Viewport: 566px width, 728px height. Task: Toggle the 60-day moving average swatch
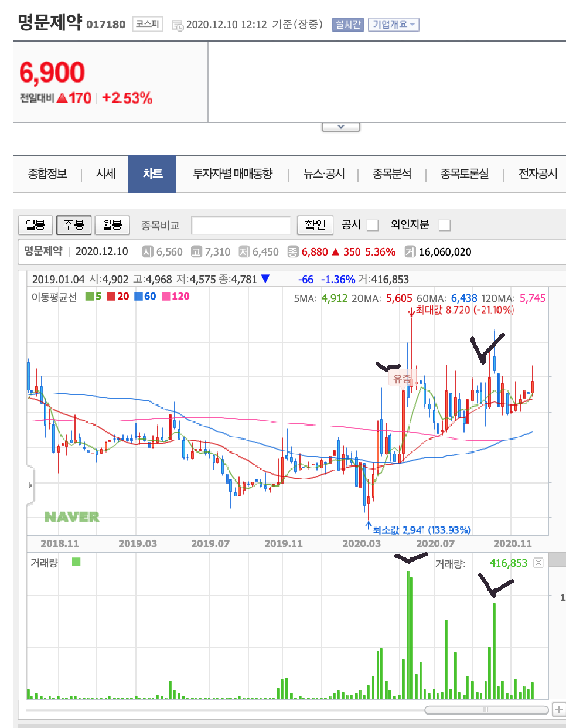138,297
